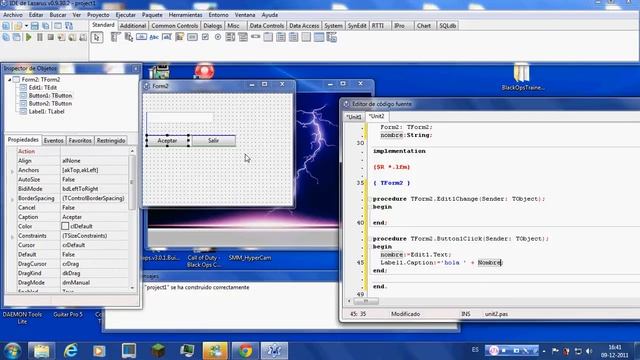This screenshot has width=640, height=360.
Task: Switch to the Data Access palette tab
Action: [304, 26]
